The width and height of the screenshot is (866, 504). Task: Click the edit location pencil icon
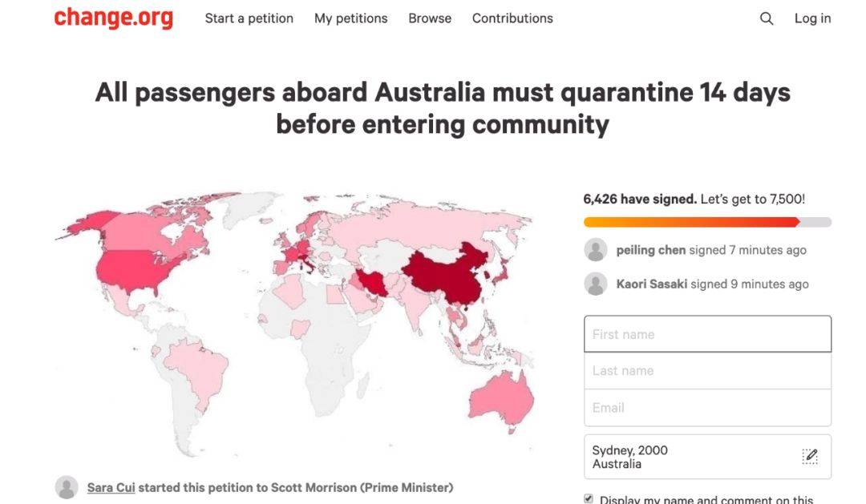pos(810,456)
